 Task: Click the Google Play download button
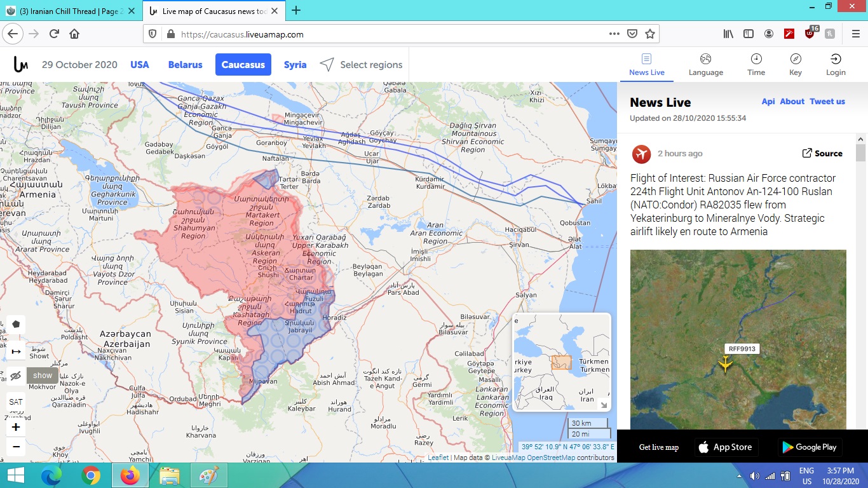coord(810,447)
